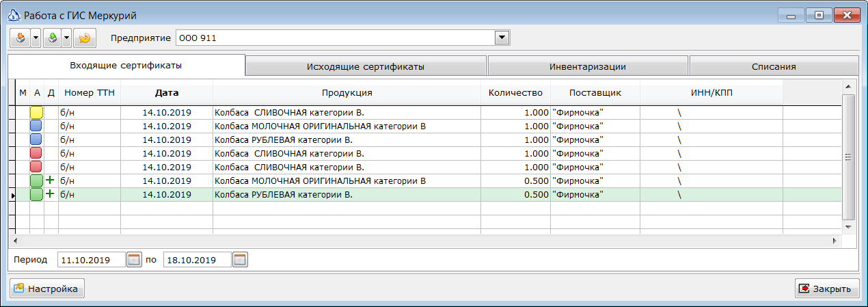Click the Поставщик column header

point(595,92)
